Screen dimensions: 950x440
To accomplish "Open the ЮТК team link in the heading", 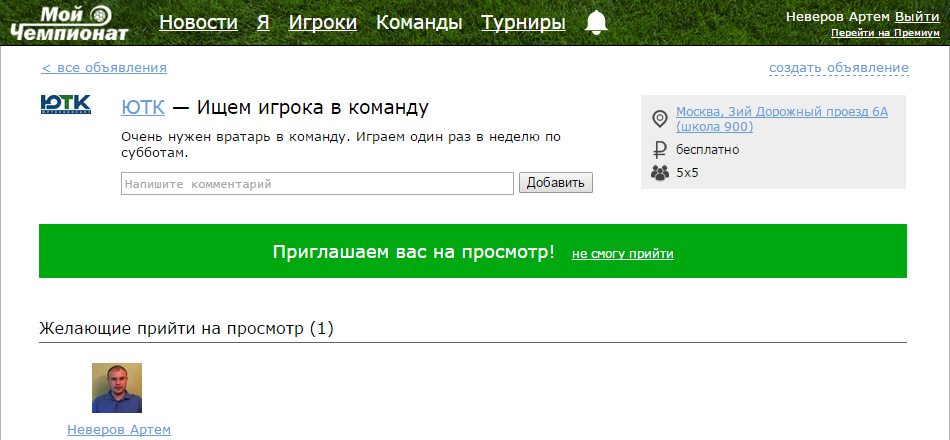I will tap(142, 108).
